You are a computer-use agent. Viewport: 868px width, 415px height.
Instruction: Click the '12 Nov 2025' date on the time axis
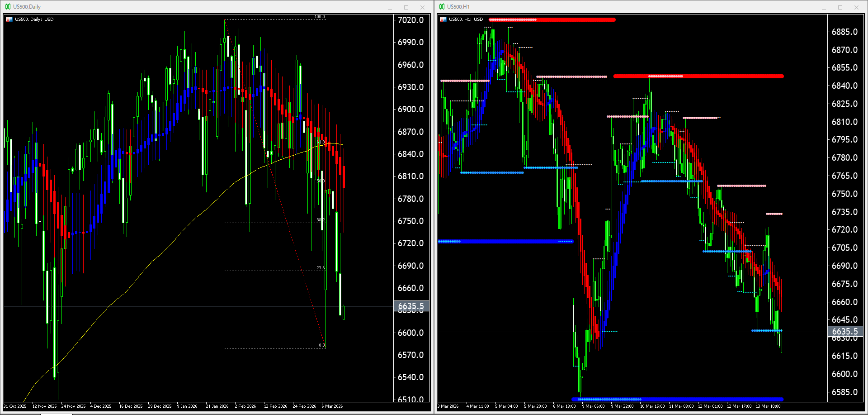(44, 406)
